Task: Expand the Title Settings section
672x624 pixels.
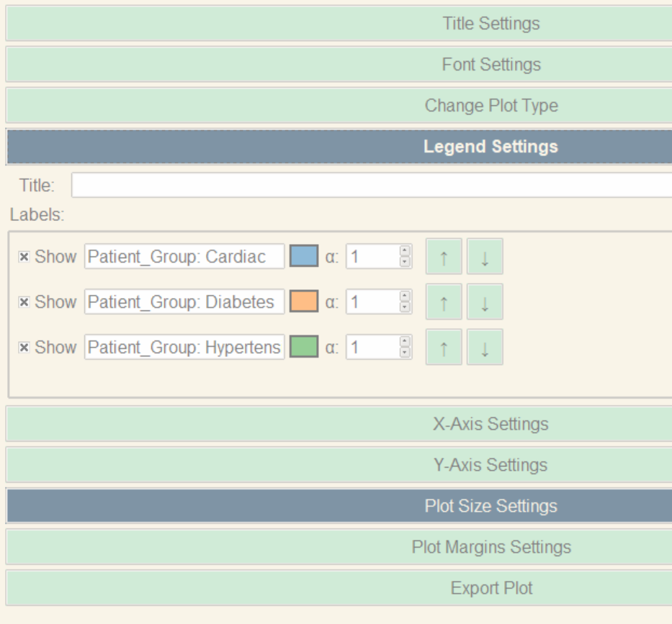Action: [490, 24]
